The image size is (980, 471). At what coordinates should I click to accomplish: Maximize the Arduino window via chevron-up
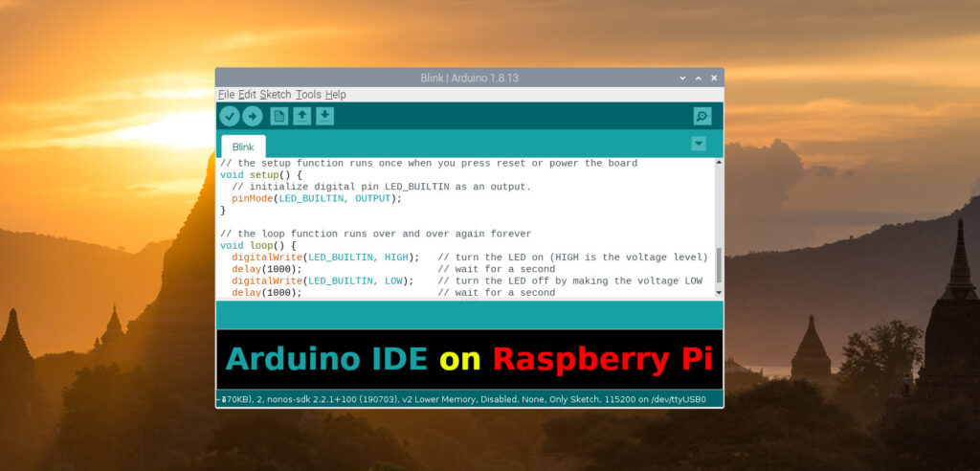click(x=698, y=78)
